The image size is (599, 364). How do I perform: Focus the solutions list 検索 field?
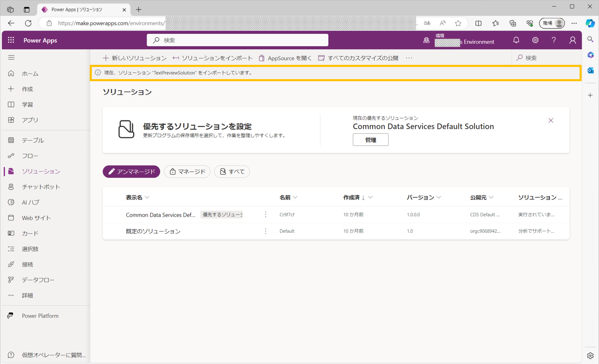pyautogui.click(x=546, y=58)
